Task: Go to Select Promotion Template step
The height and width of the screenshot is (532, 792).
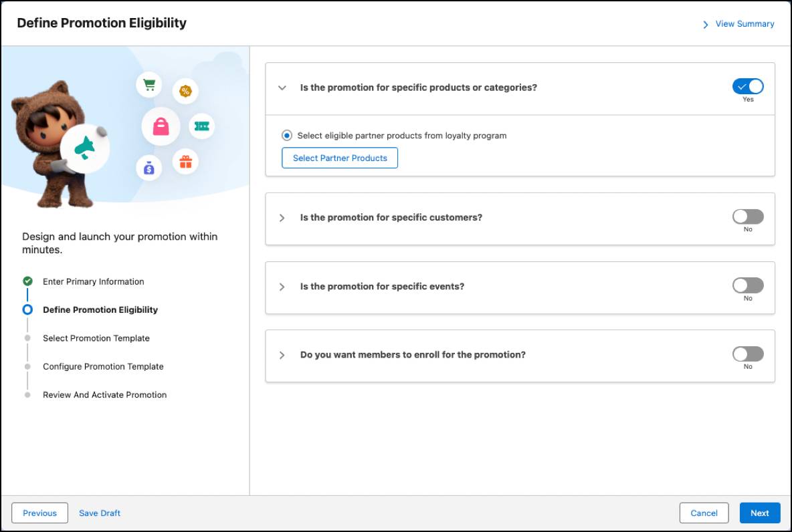Action: 96,338
